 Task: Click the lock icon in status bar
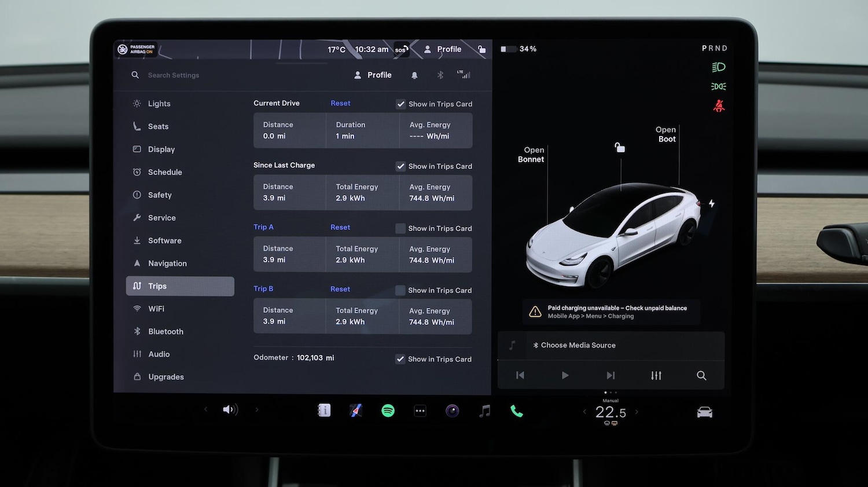481,49
